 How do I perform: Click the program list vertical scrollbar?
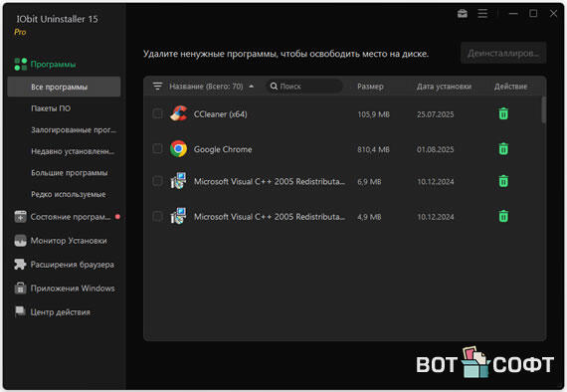pos(543,109)
